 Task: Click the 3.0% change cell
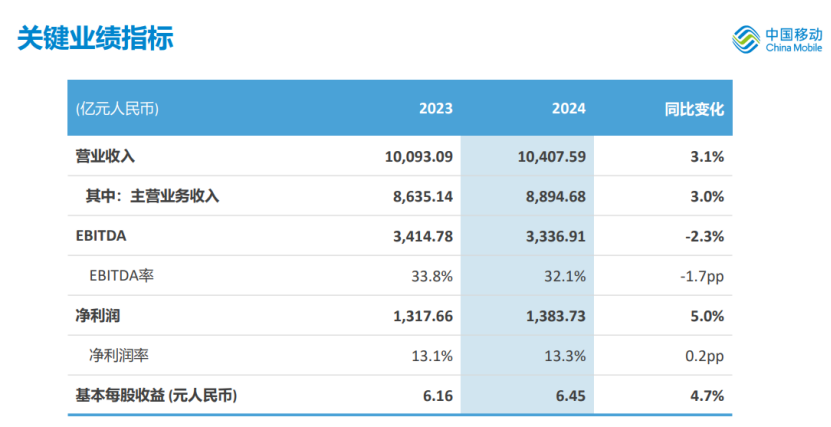click(707, 197)
